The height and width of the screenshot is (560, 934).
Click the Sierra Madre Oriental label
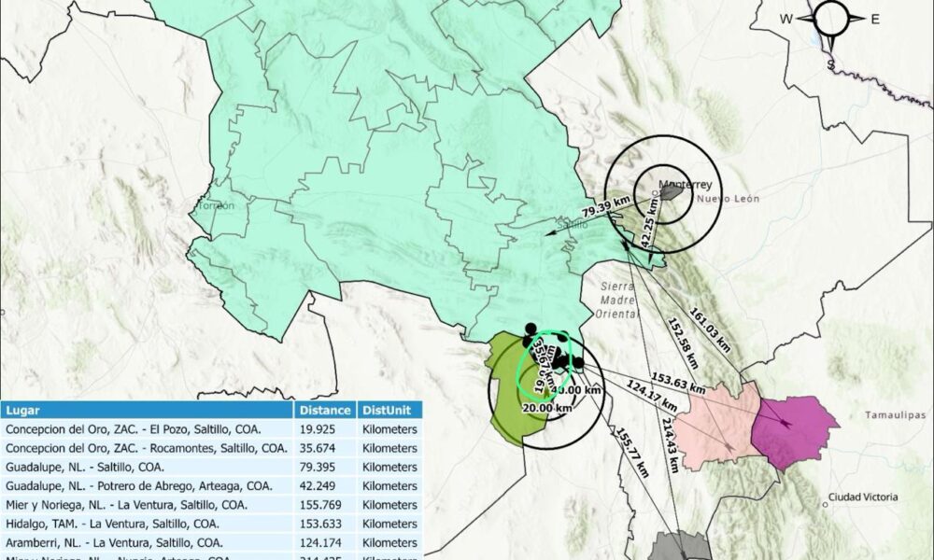616,302
